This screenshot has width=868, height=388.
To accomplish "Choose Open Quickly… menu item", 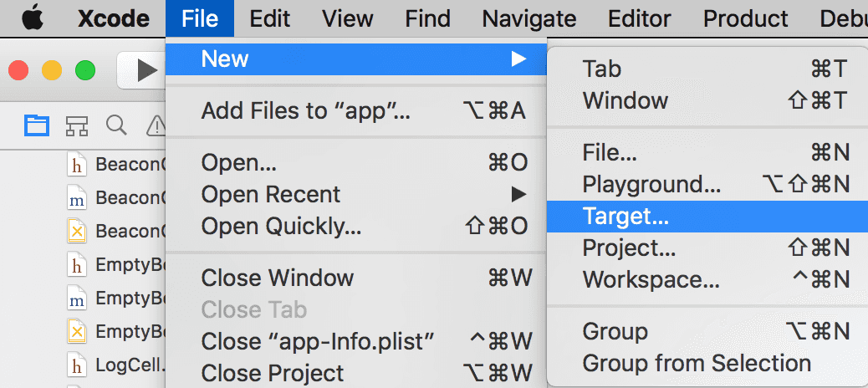I will point(282,226).
